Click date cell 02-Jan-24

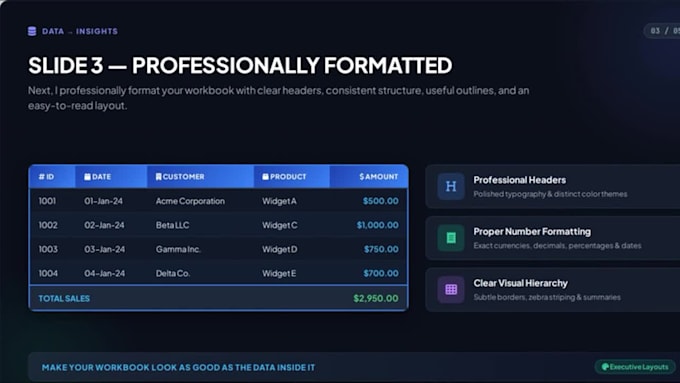(105, 225)
